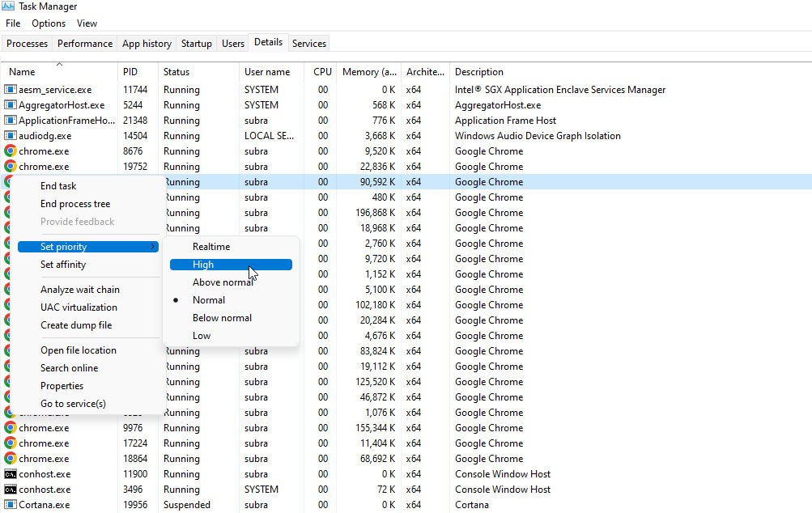Select Normal priority radio option
812x513 pixels.
click(x=209, y=300)
